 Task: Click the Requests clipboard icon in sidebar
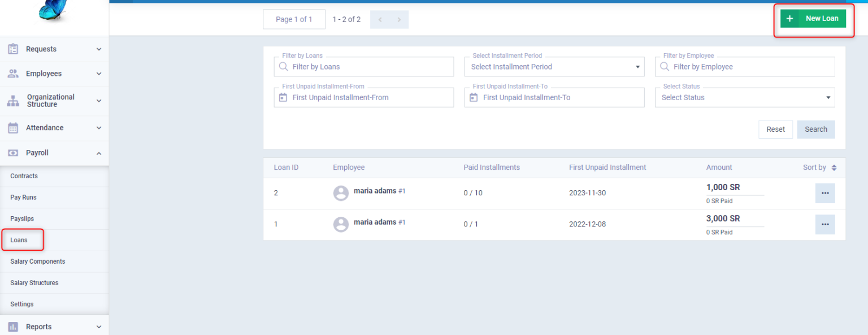point(13,49)
